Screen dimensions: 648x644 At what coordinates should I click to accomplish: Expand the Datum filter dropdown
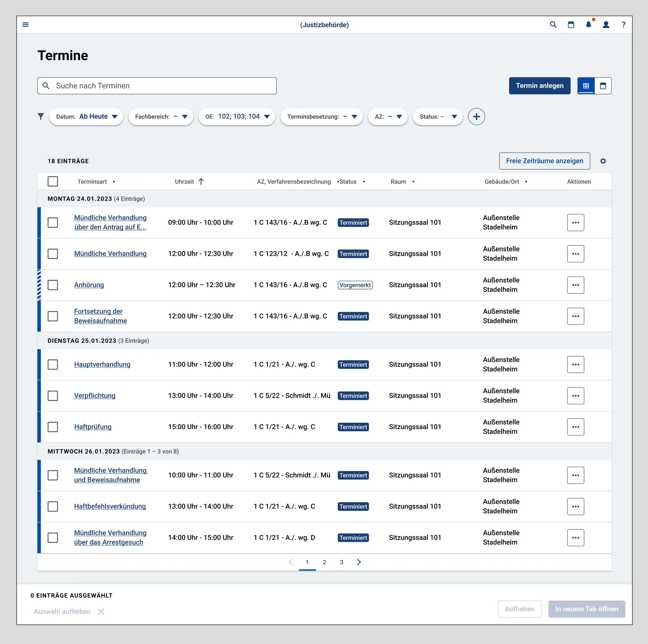86,117
